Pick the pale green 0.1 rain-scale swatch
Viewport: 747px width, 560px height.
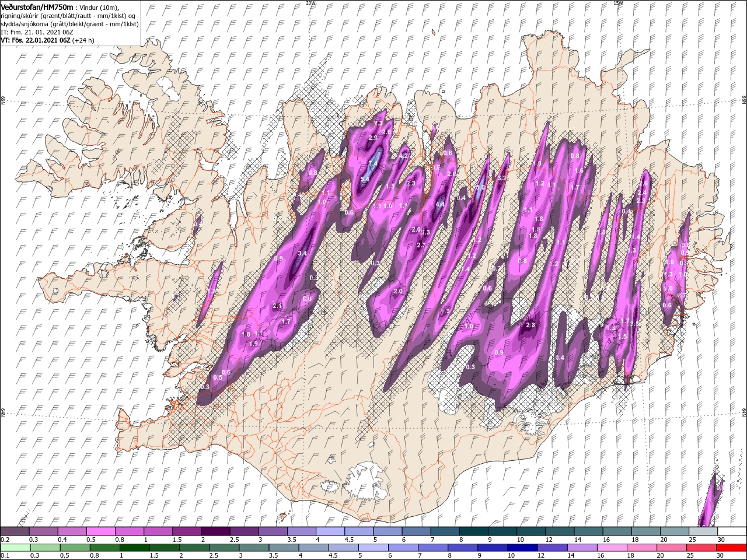pos(15,548)
